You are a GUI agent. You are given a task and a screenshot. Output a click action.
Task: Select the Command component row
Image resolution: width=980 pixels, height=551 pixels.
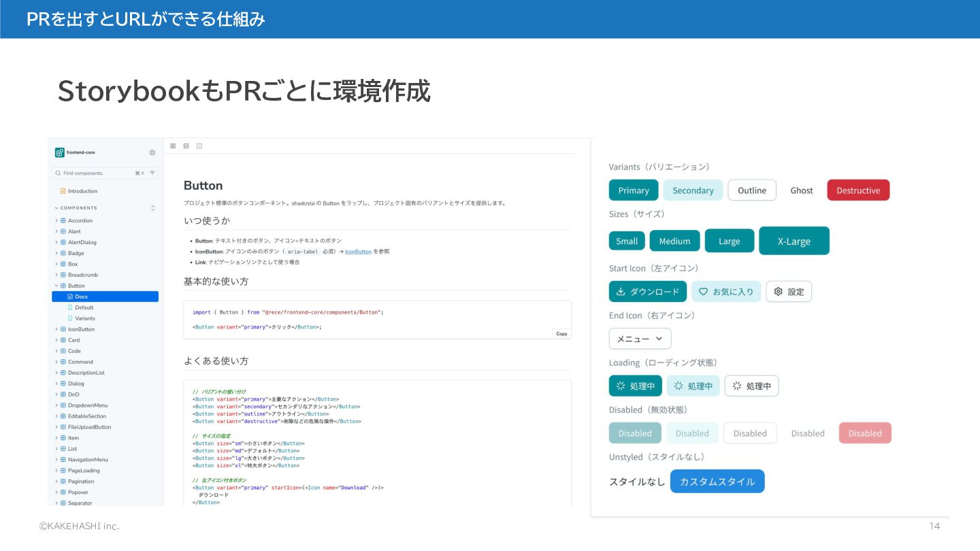click(105, 362)
